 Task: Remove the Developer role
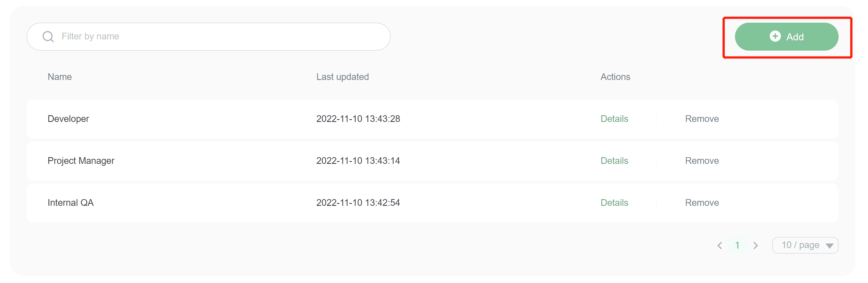click(x=702, y=119)
